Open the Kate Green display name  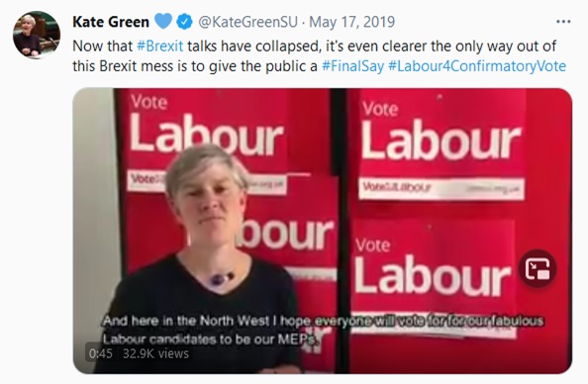[x=111, y=22]
